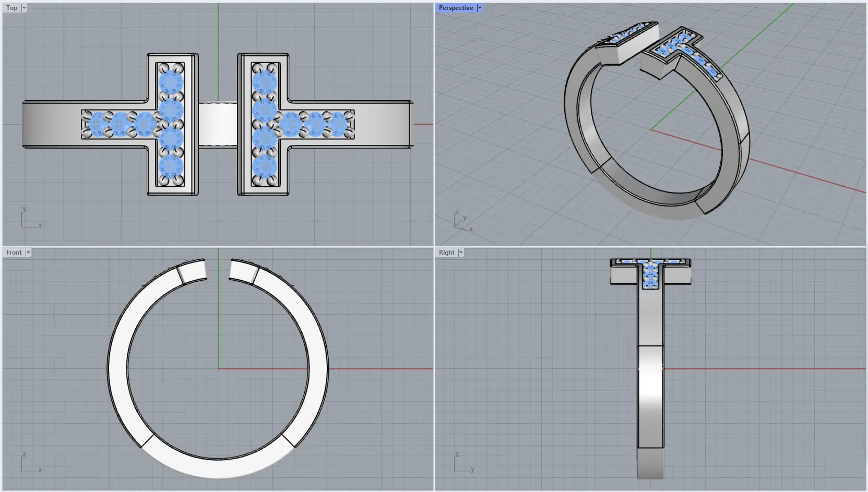Expand the Right viewport menu arrow
Screen dimensions: 868x492
[461, 253]
